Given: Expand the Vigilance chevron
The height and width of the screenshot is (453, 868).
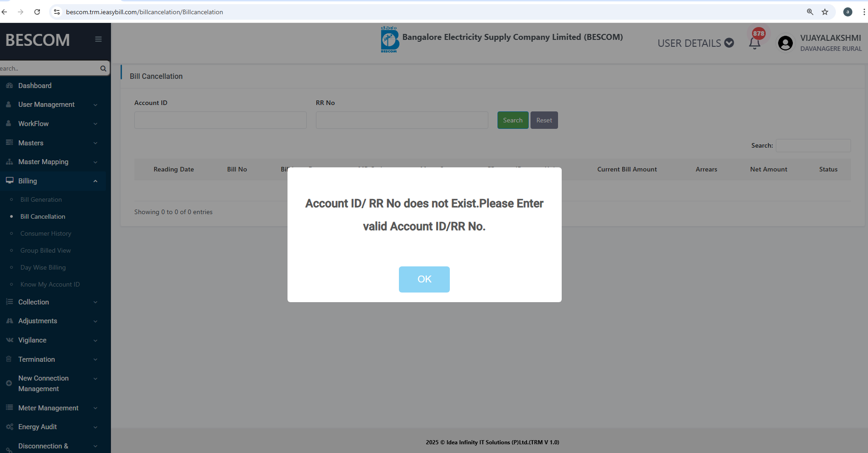Looking at the screenshot, I should (95, 341).
